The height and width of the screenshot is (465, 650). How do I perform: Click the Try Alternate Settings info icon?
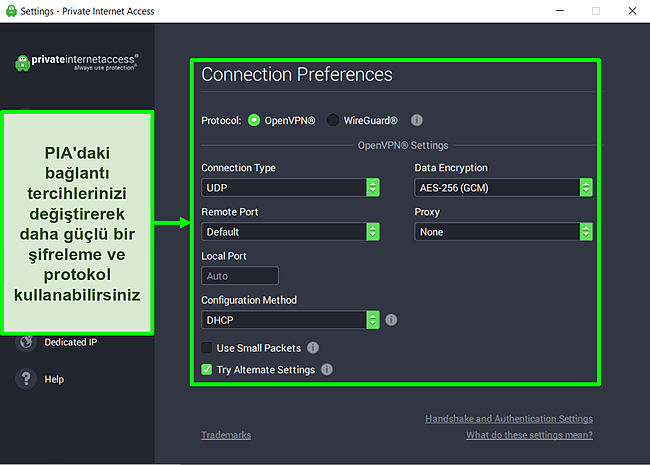pos(327,370)
